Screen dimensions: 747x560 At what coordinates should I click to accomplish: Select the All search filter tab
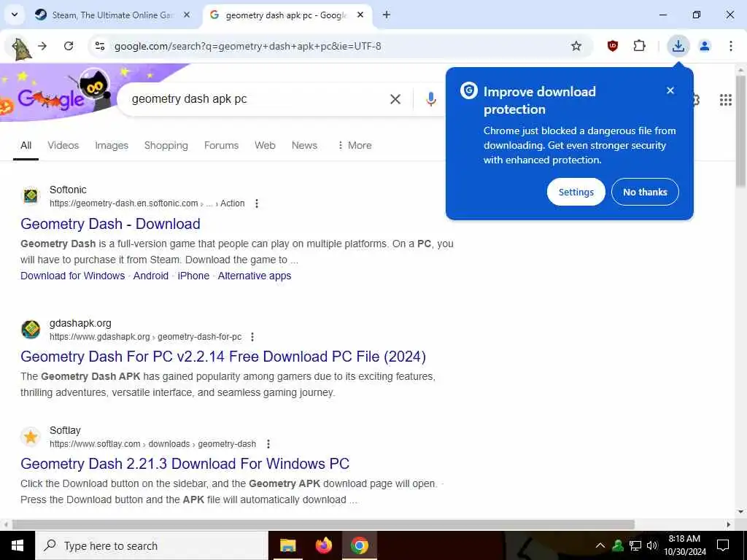pos(26,146)
